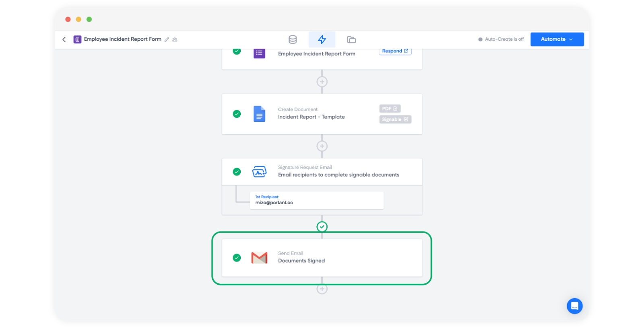Open the data source database tab
The height and width of the screenshot is (328, 644).
click(x=293, y=39)
